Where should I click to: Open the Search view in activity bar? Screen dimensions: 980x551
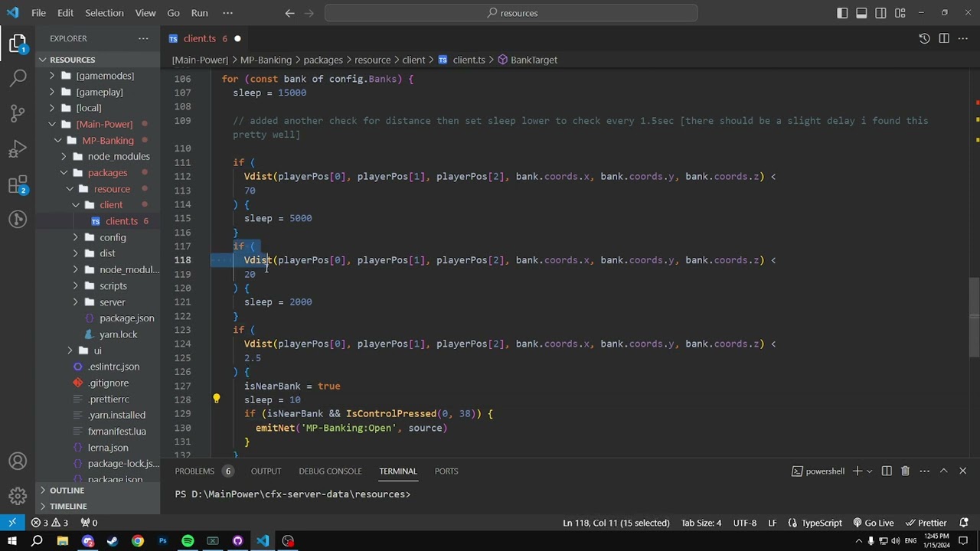click(18, 78)
